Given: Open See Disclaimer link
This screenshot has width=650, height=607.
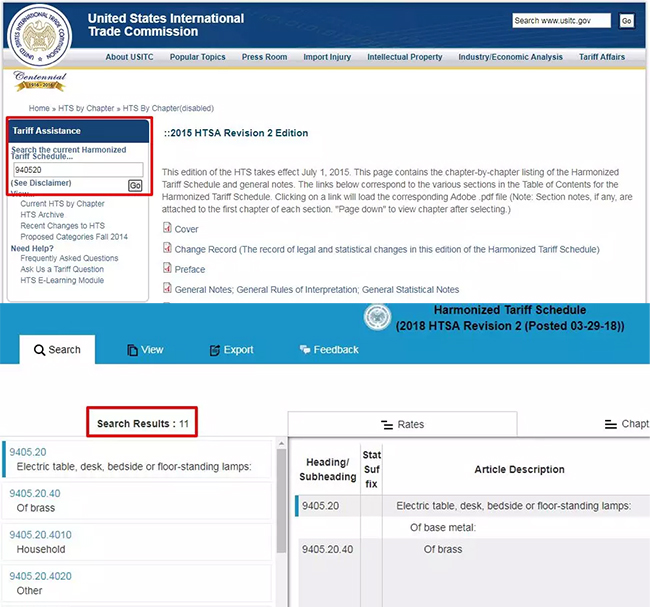Looking at the screenshot, I should coord(41,183).
